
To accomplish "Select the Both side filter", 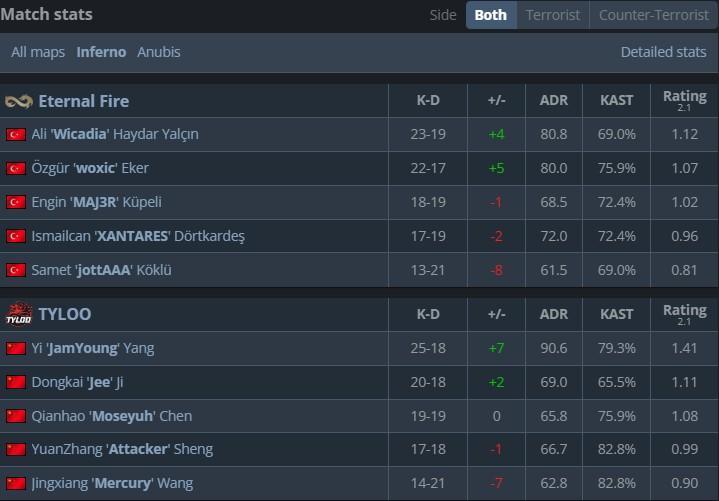I will click(490, 15).
